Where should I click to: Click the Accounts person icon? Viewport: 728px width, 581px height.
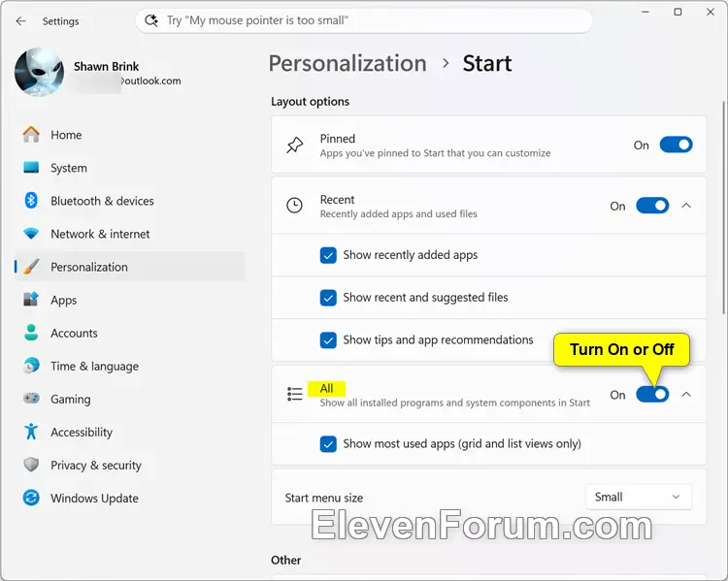click(x=31, y=333)
